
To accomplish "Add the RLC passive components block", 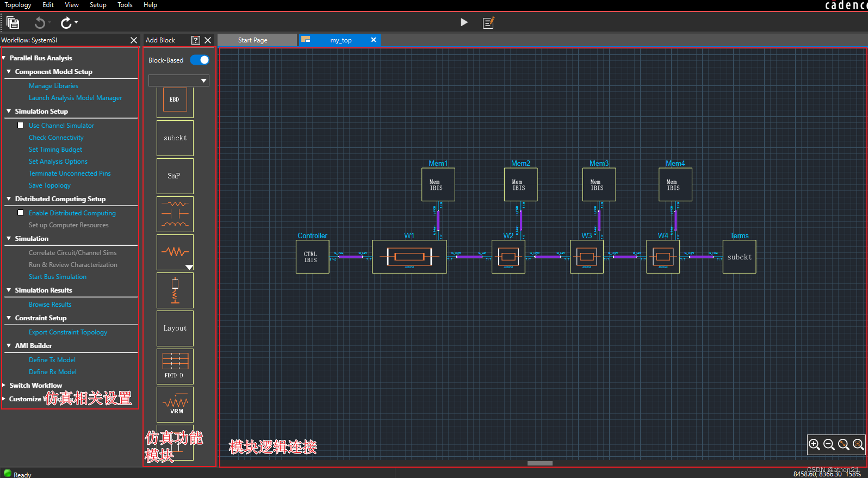I will (x=175, y=214).
